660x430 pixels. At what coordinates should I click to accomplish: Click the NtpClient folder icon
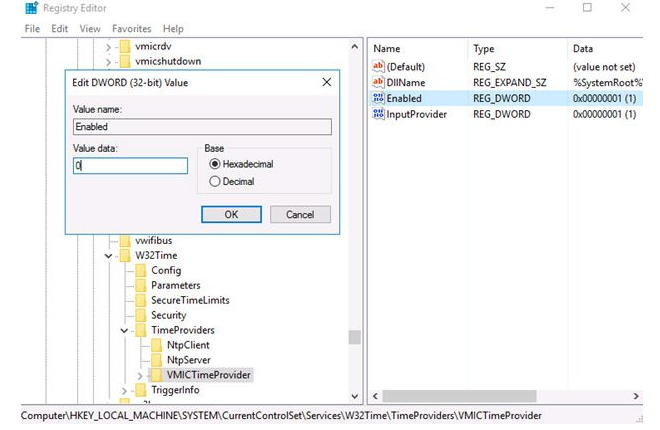tap(156, 345)
